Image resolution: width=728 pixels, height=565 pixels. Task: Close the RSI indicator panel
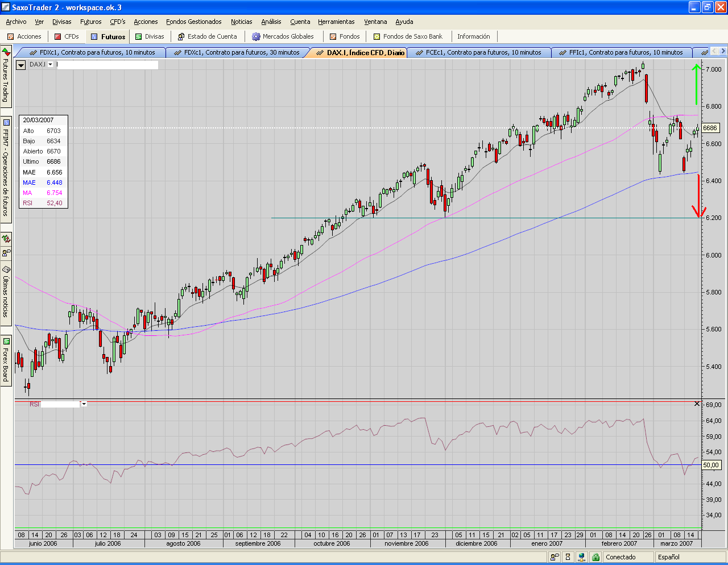point(697,404)
